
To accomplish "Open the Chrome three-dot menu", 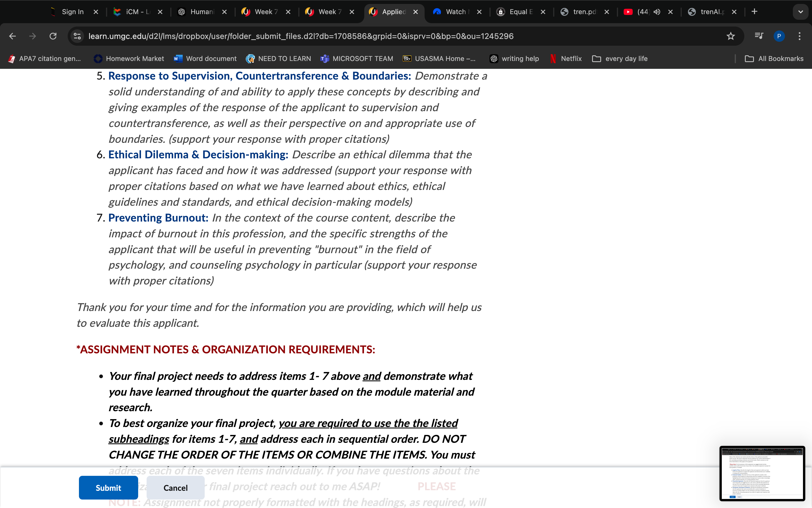I will point(800,36).
